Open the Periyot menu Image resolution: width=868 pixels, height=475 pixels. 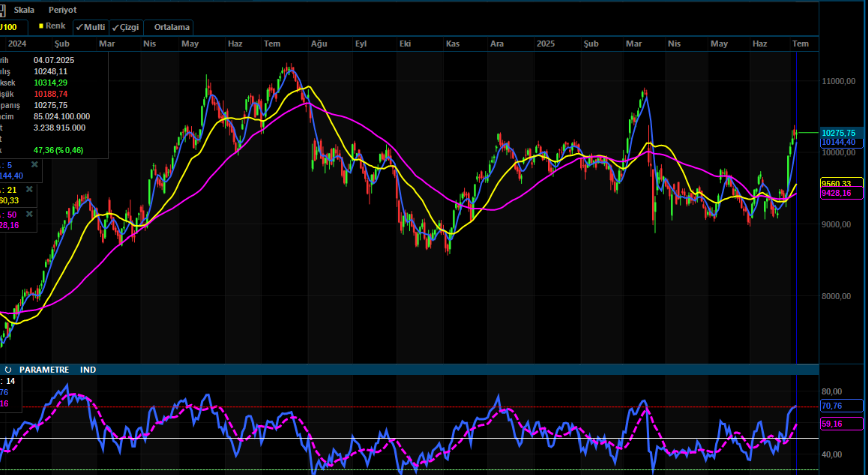(63, 10)
